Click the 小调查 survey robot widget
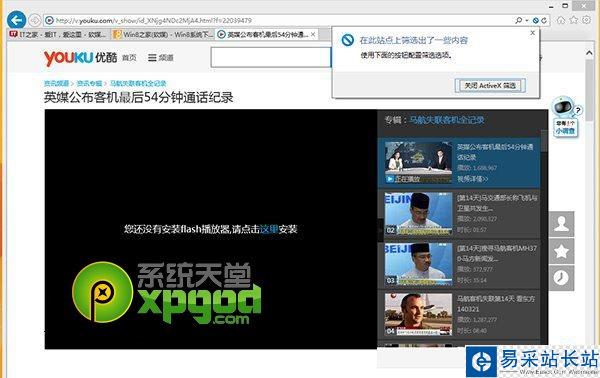 pyautogui.click(x=566, y=116)
